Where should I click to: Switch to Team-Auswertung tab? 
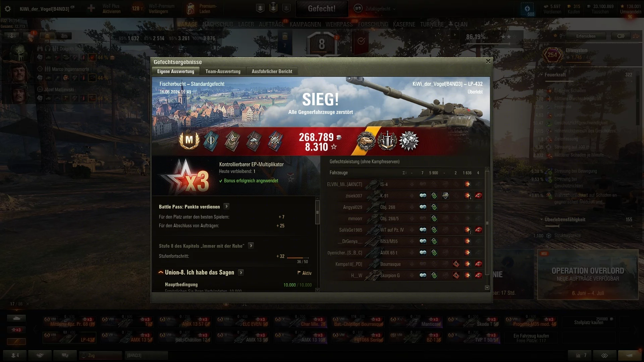pyautogui.click(x=223, y=71)
